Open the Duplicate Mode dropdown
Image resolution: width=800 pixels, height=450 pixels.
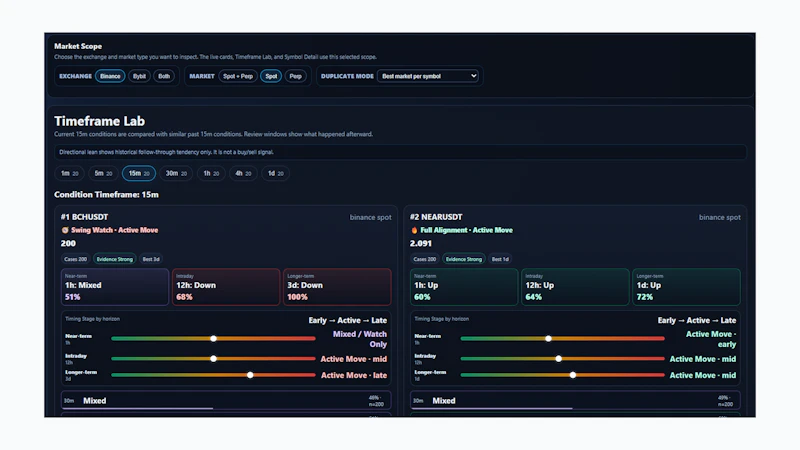point(428,76)
